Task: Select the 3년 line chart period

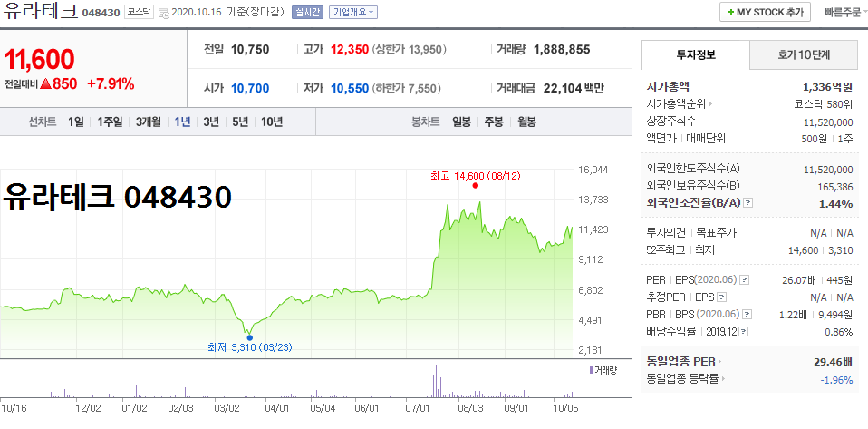Action: pyautogui.click(x=211, y=122)
